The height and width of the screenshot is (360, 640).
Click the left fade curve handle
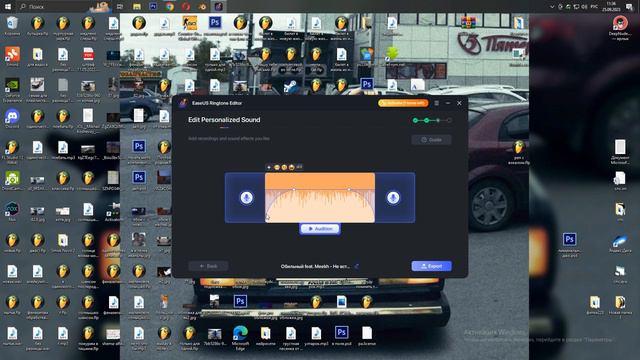click(294, 189)
